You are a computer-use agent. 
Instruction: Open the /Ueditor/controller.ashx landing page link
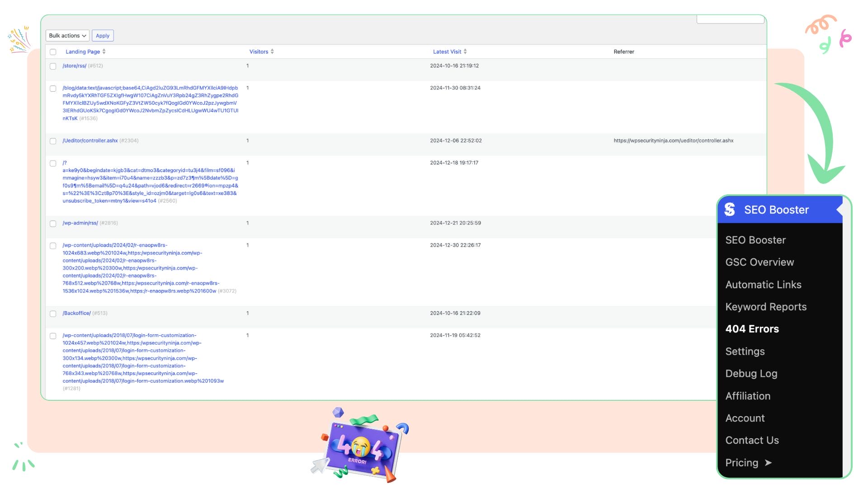(90, 141)
